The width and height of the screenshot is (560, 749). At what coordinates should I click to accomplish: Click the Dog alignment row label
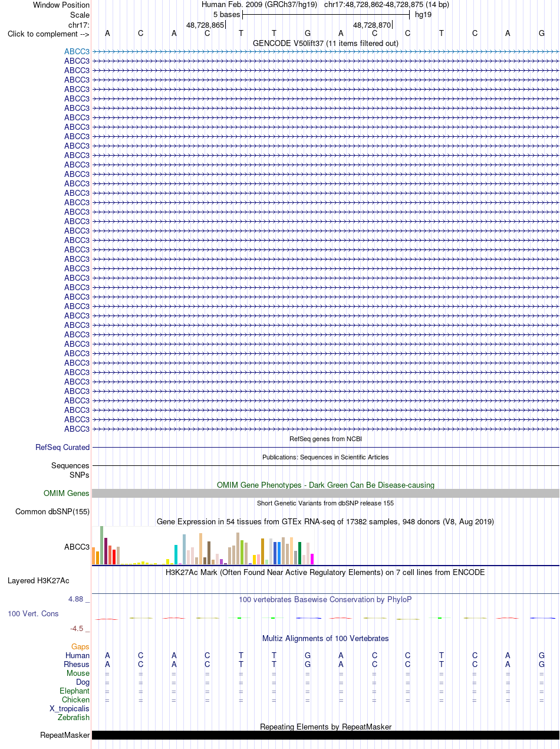83,682
